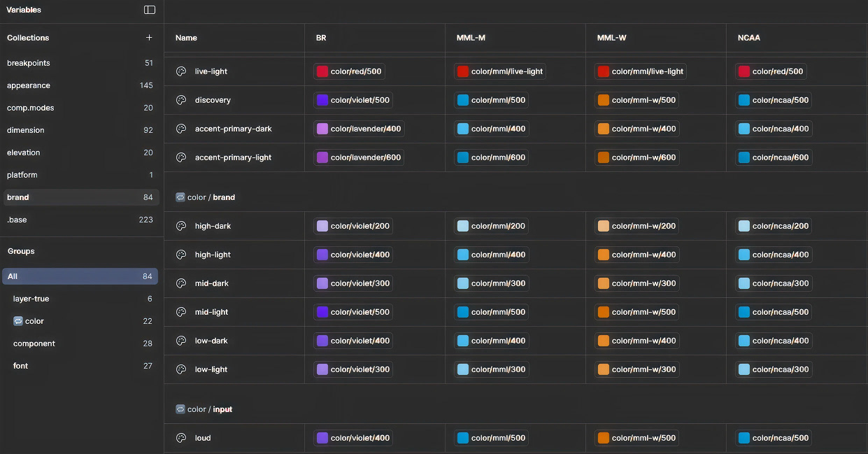Click the MML-M mode column header
868x454 pixels.
click(x=471, y=38)
